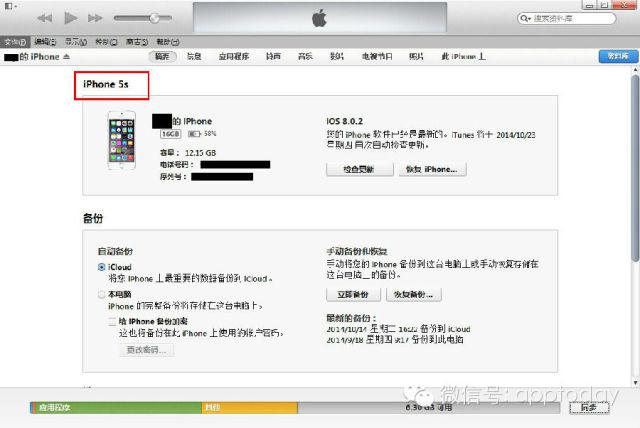Switch to the 应用程序 tab
Viewport: 640px width, 428px height.
(234, 57)
